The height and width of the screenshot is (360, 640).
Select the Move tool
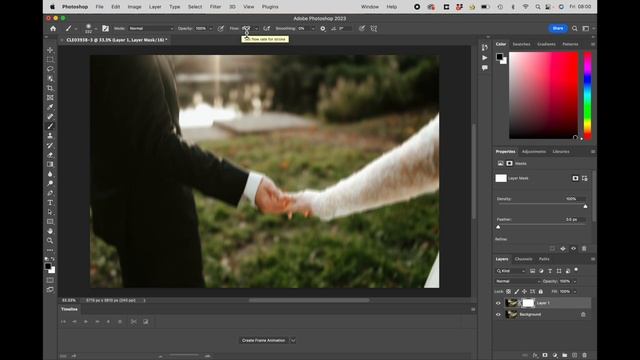point(50,50)
